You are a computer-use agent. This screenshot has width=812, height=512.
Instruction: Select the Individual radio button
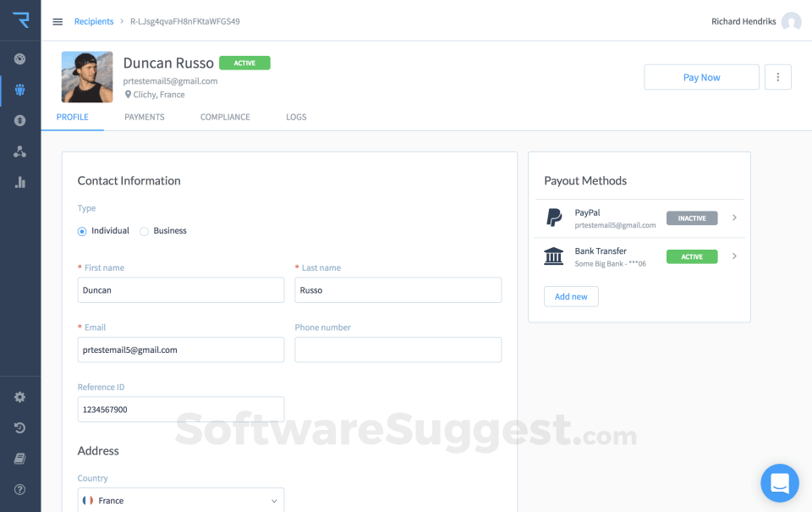click(82, 231)
